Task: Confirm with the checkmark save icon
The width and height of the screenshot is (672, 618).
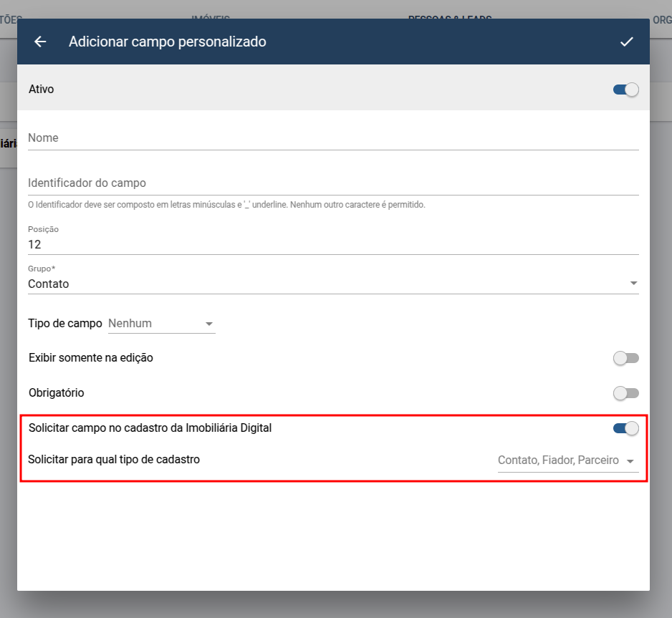Action: (627, 42)
